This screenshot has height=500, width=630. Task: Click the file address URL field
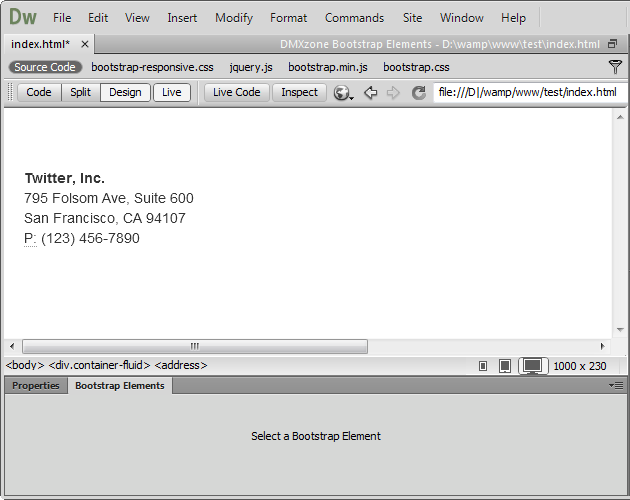(530, 92)
